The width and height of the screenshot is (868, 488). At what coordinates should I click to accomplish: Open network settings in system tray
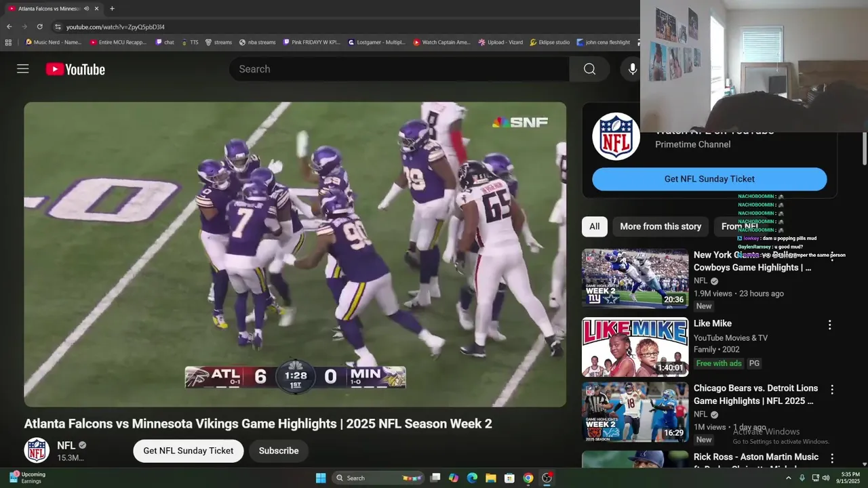[815, 478]
